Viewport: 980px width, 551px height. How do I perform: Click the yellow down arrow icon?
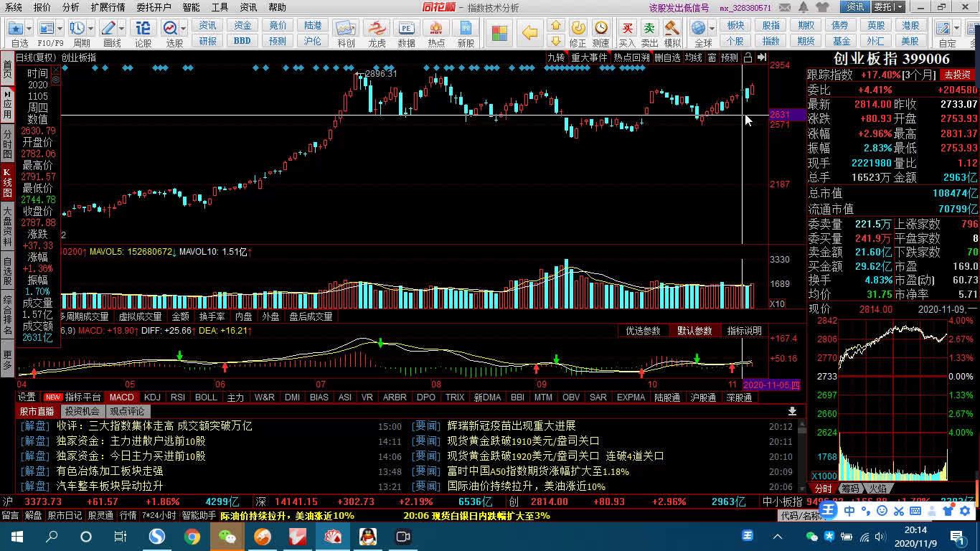click(x=555, y=41)
